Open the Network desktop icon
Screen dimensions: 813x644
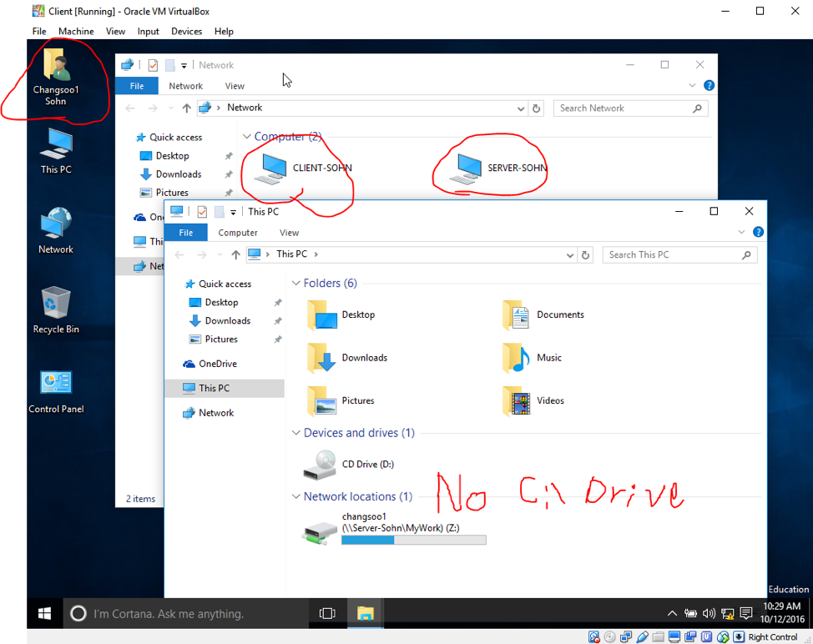(x=56, y=230)
